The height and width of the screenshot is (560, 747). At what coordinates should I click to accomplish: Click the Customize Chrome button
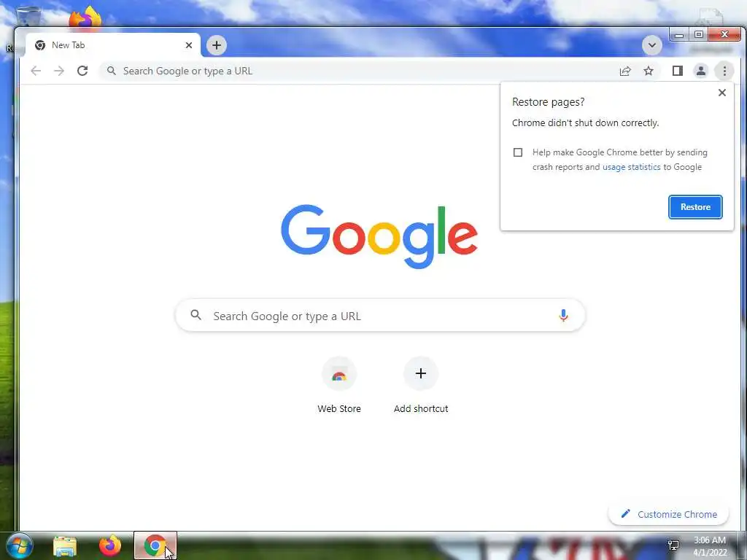[x=669, y=514]
